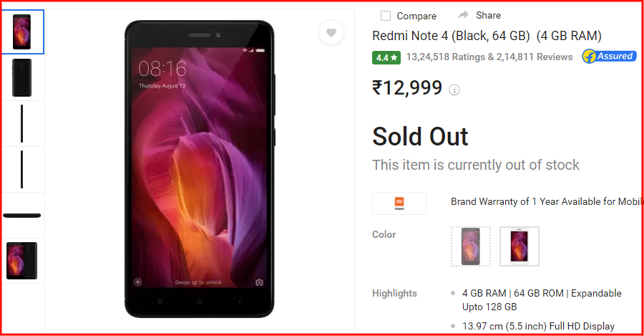The width and height of the screenshot is (644, 336).
Task: Show the first side-profile thumbnail
Action: [x=22, y=124]
